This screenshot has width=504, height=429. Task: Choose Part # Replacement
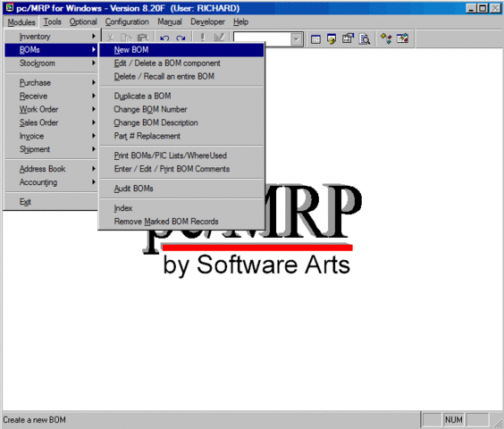click(x=181, y=136)
